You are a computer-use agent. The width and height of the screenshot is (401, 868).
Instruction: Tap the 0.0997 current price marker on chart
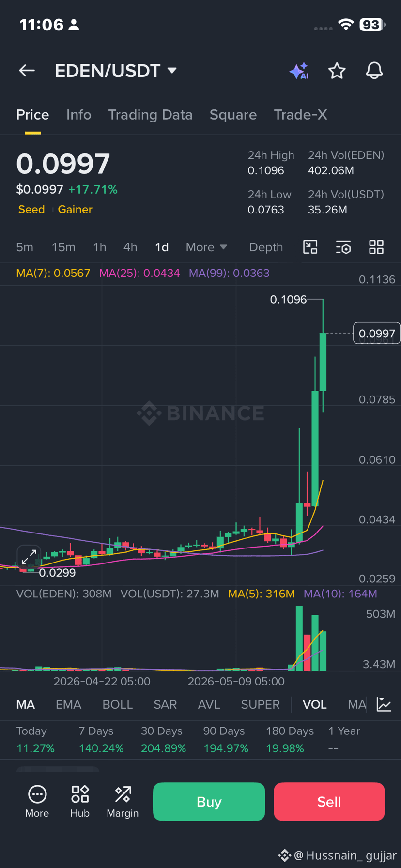click(x=377, y=333)
